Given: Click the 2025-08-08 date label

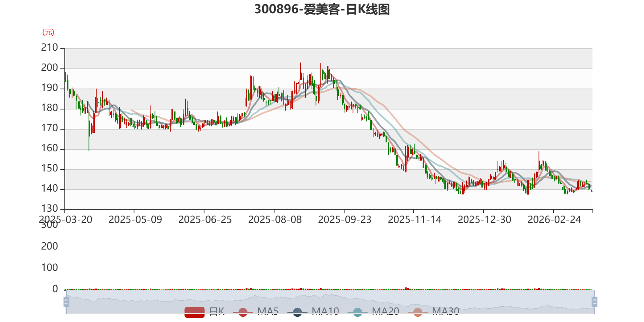Looking at the screenshot, I should (x=275, y=220).
